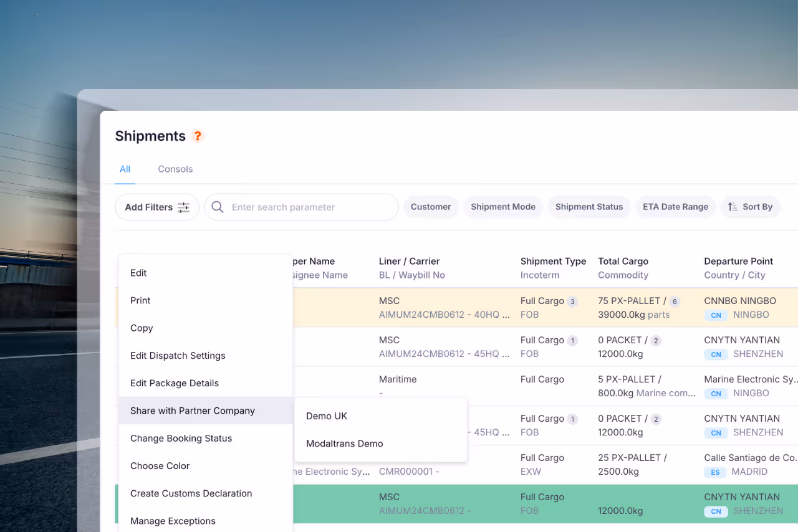Viewport: 798px width, 532px height.
Task: Select Copy in context menu
Action: tap(206, 328)
